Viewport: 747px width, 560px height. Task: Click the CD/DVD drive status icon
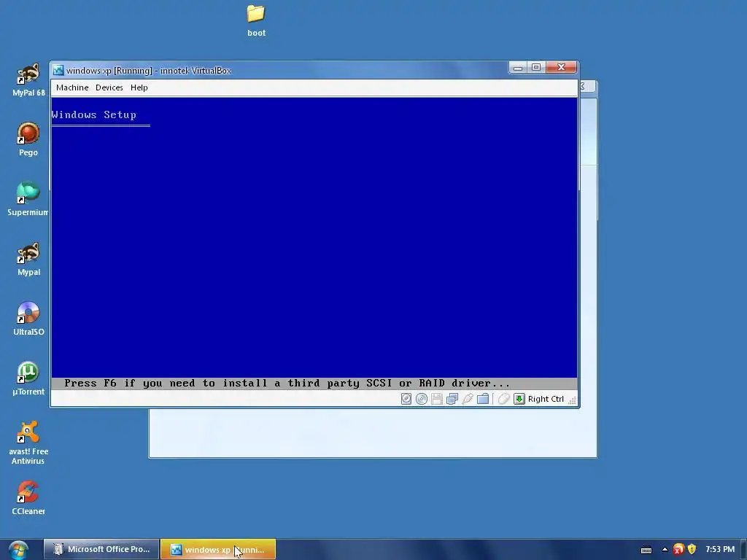click(421, 399)
